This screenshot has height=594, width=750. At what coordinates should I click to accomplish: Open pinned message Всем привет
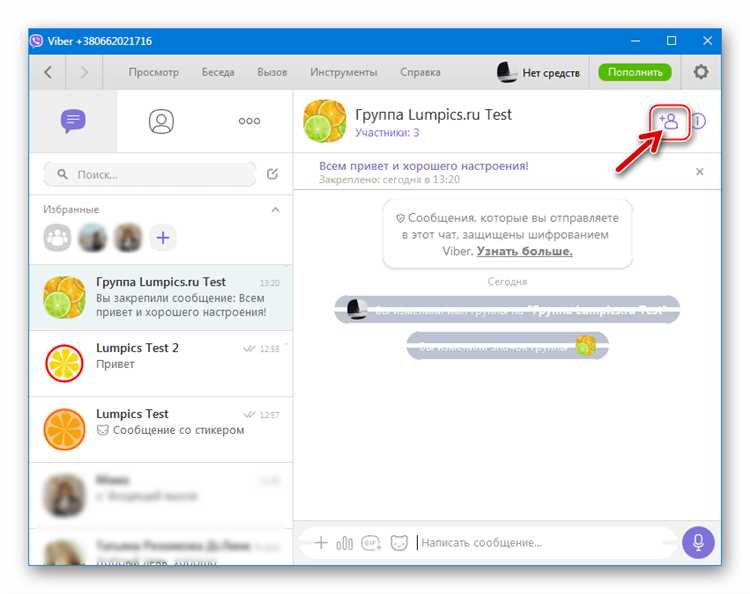pyautogui.click(x=424, y=166)
